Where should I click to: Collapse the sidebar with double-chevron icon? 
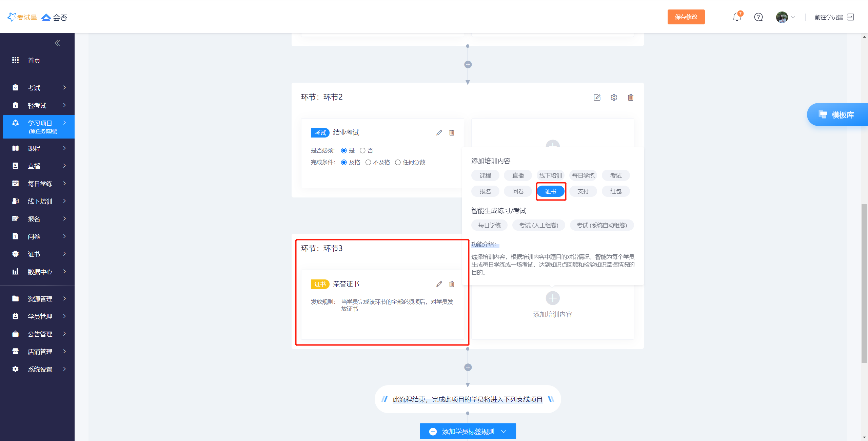[57, 43]
